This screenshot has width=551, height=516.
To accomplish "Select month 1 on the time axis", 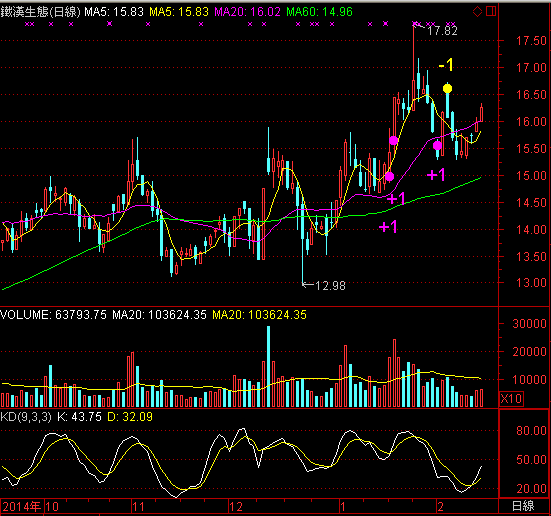I will [343, 507].
